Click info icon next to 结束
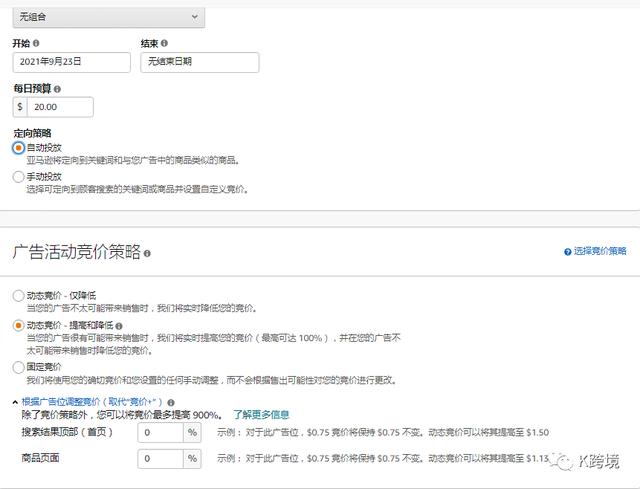The height and width of the screenshot is (489, 640). 164,43
